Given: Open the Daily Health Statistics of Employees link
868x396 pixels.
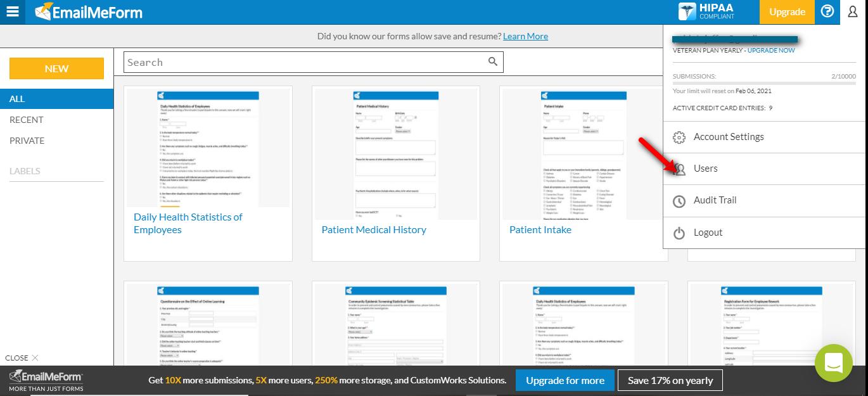Looking at the screenshot, I should pyautogui.click(x=188, y=223).
